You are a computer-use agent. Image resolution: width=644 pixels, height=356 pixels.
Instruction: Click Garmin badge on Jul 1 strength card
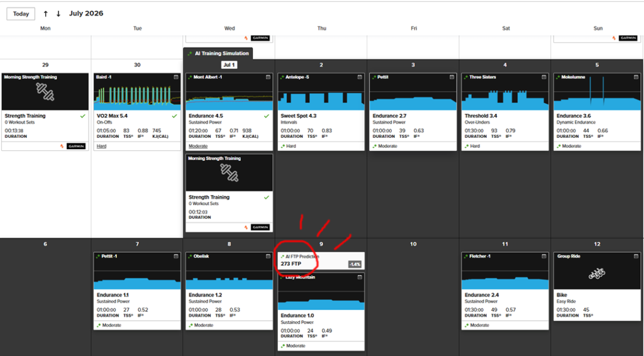coord(260,227)
